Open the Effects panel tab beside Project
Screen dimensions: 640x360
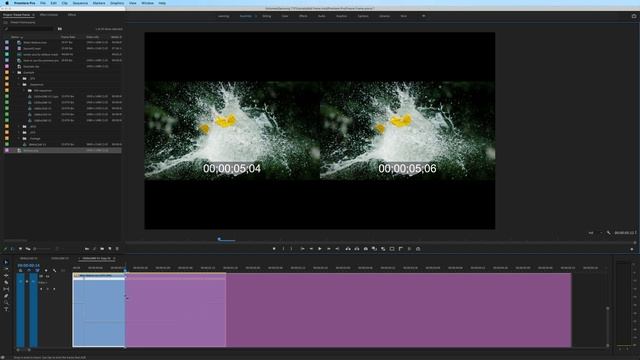(72, 15)
